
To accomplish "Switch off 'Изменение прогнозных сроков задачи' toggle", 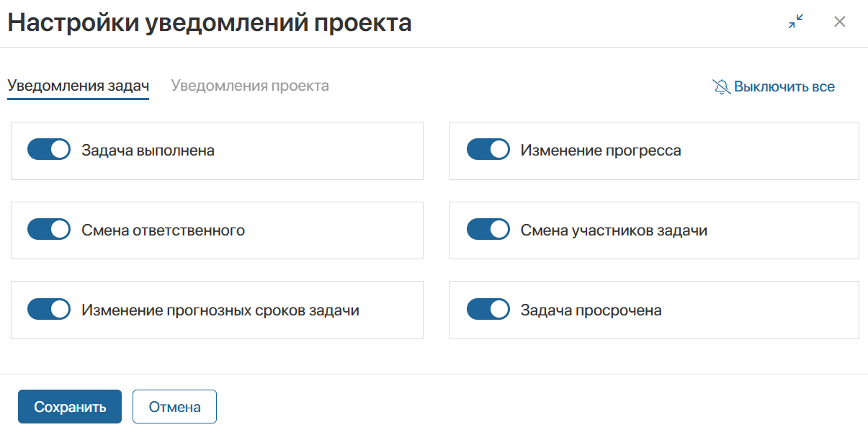I will coord(49,310).
